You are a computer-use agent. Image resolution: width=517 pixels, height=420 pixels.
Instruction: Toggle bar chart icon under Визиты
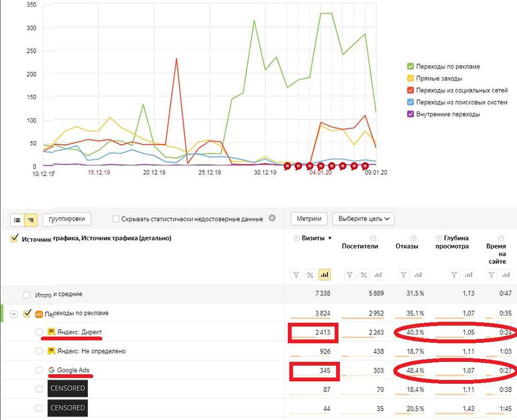[x=325, y=275]
